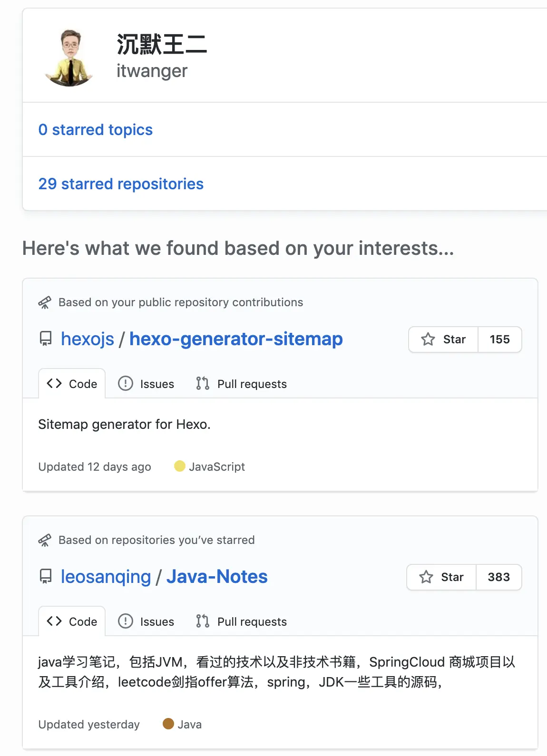Click the telescope icon above Java-Notes
Image resolution: width=547 pixels, height=756 pixels.
coord(45,540)
